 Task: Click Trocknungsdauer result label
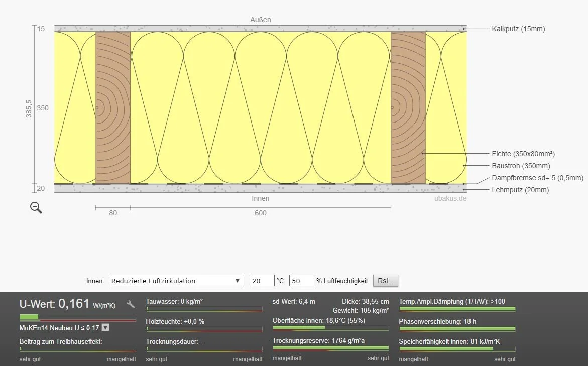[174, 341]
